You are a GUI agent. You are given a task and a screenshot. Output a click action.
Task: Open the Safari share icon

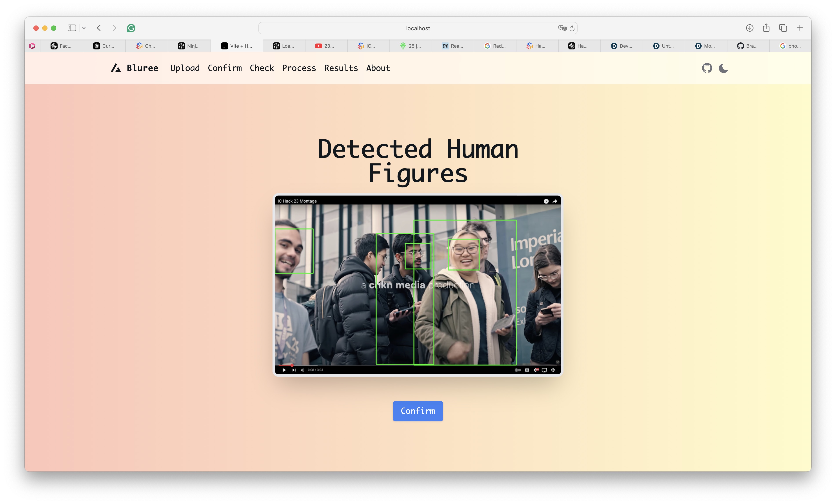766,28
